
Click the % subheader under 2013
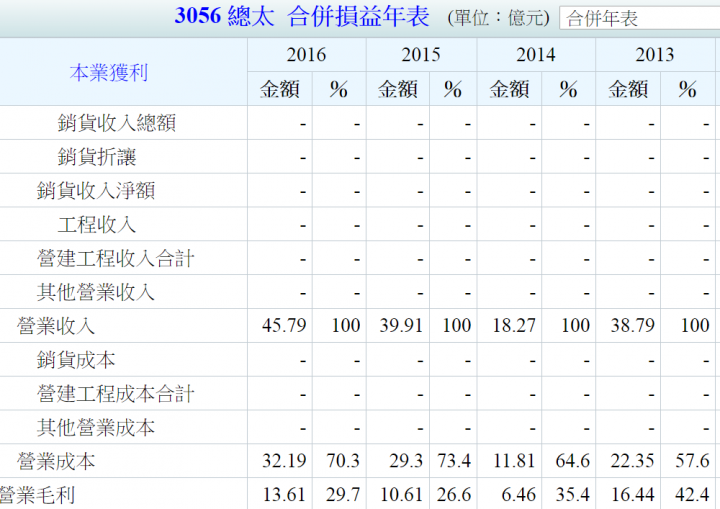(x=687, y=89)
